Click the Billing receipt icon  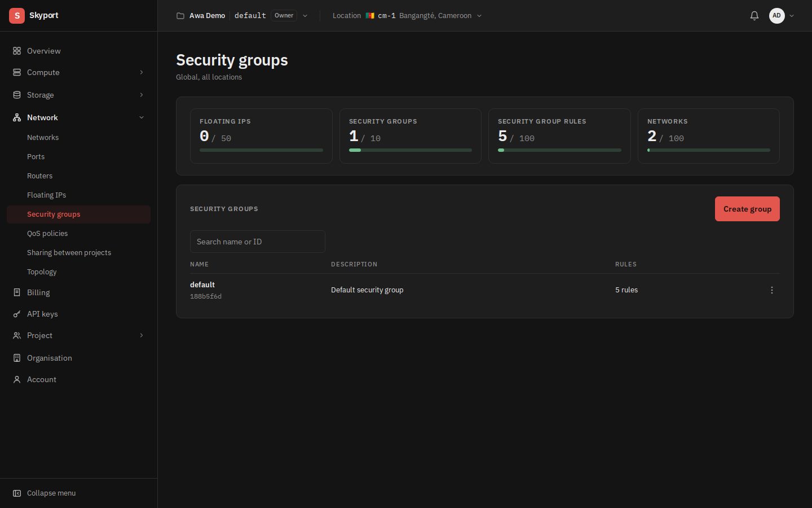pyautogui.click(x=17, y=292)
